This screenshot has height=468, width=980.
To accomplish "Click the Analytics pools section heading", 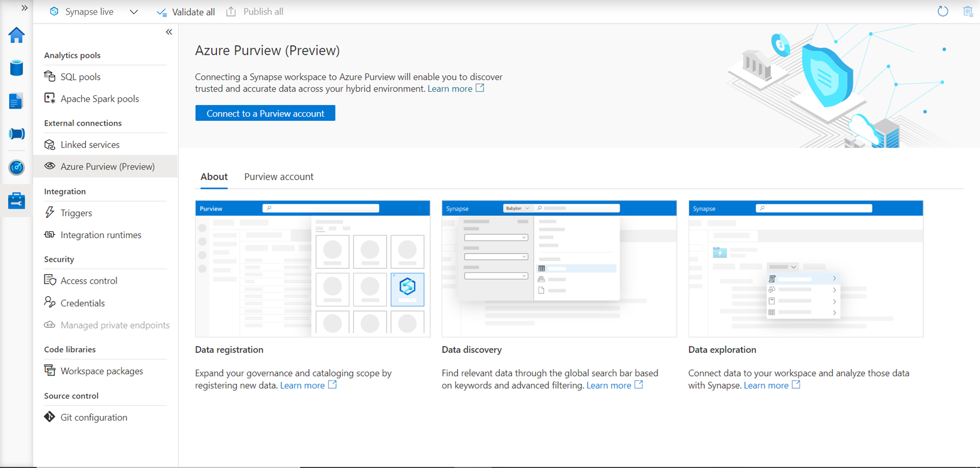I will [73, 55].
